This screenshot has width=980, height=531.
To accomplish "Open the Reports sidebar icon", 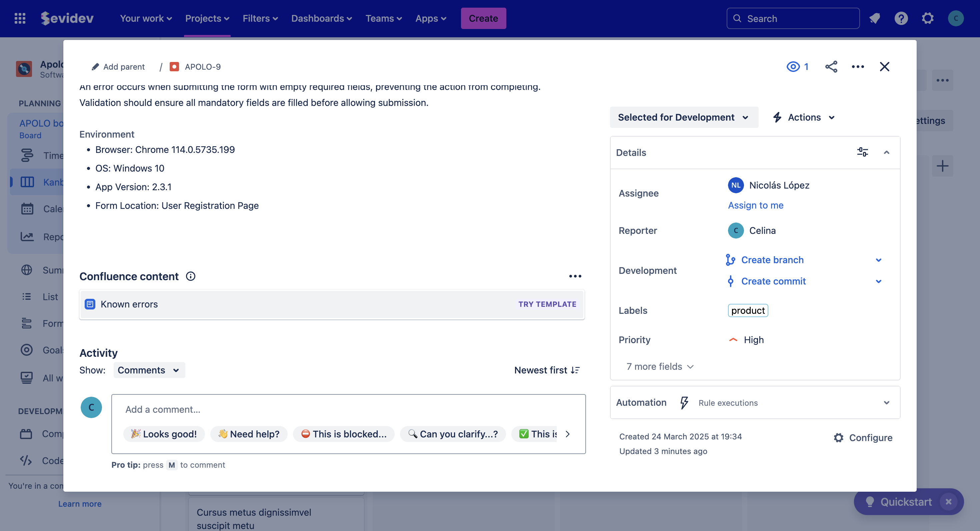I will [x=27, y=237].
